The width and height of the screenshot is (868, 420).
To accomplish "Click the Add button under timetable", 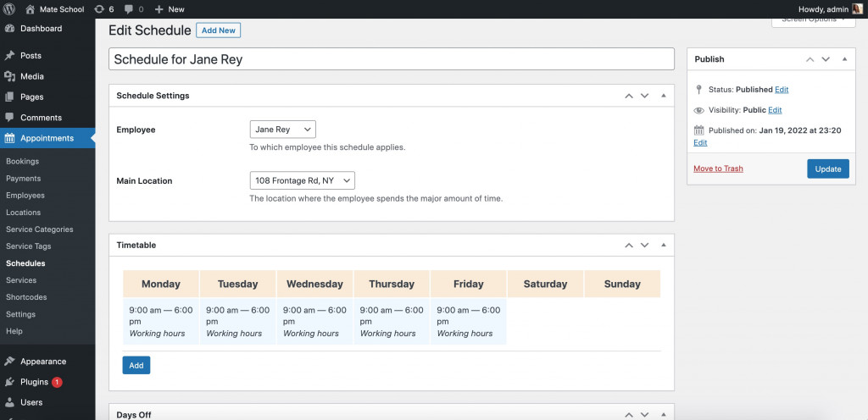I will coord(136,366).
